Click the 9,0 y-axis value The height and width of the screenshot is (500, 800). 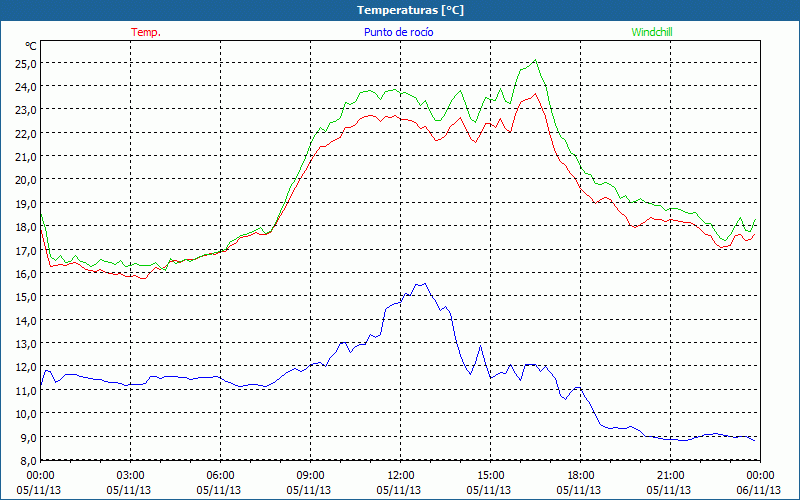[x=27, y=437]
